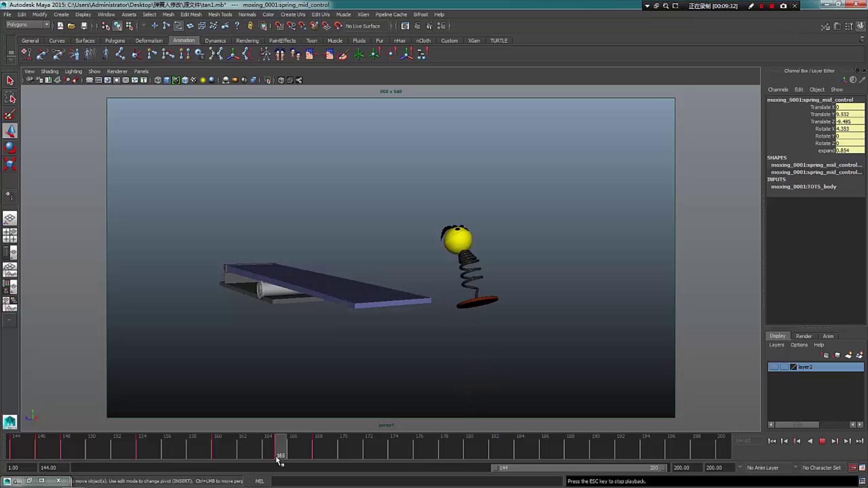This screenshot has width=868, height=488.
Task: Stop playback with red stop button
Action: point(822,441)
